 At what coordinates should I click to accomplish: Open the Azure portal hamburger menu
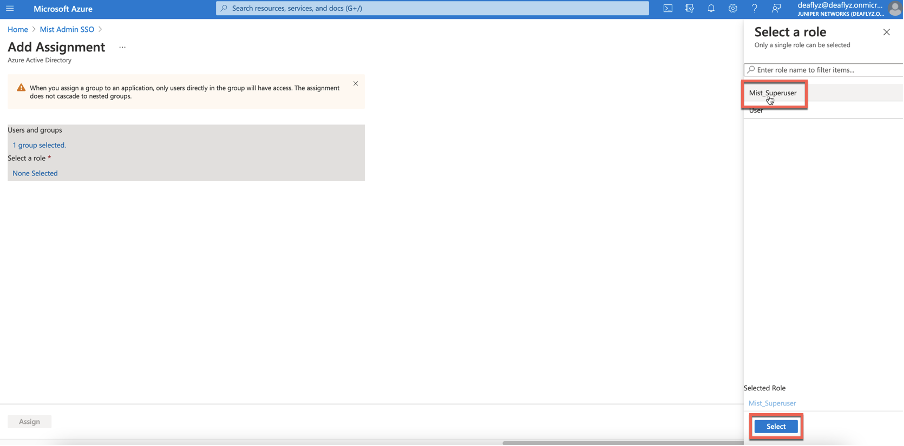[11, 8]
